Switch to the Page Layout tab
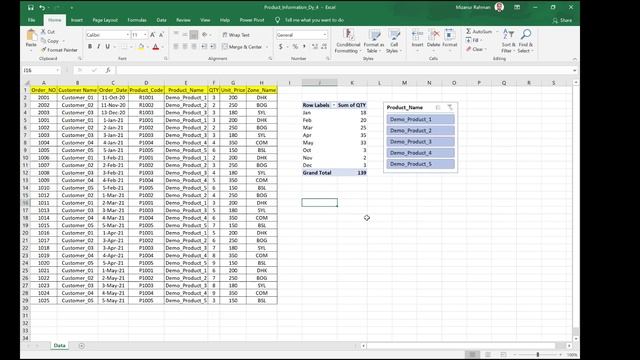This screenshot has height=360, width=640. (x=105, y=20)
